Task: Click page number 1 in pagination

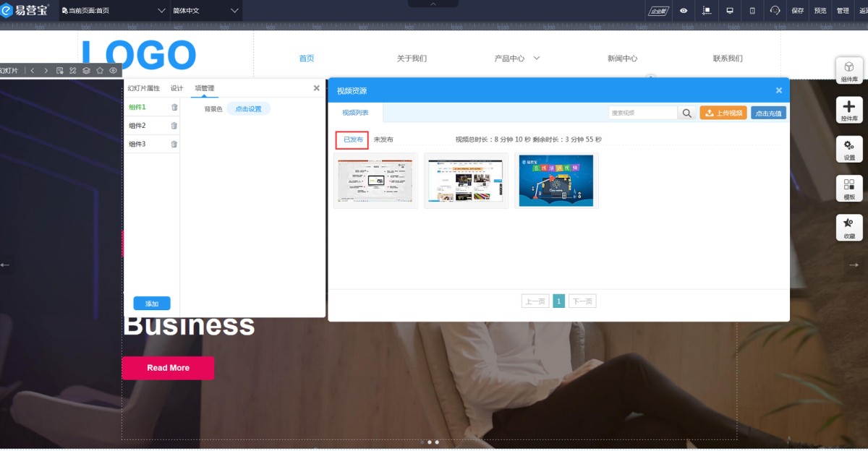Action: 559,301
